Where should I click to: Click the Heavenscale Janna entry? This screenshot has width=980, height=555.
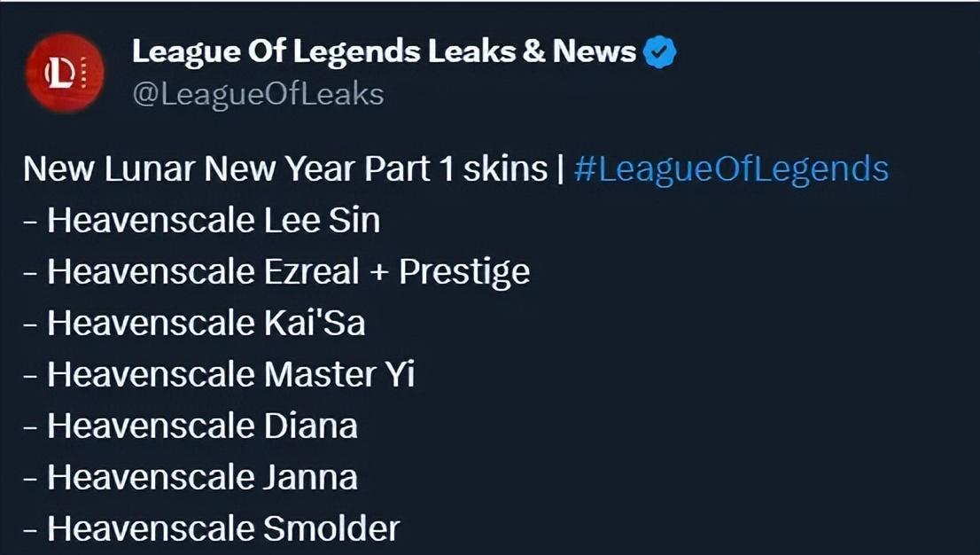coord(202,477)
